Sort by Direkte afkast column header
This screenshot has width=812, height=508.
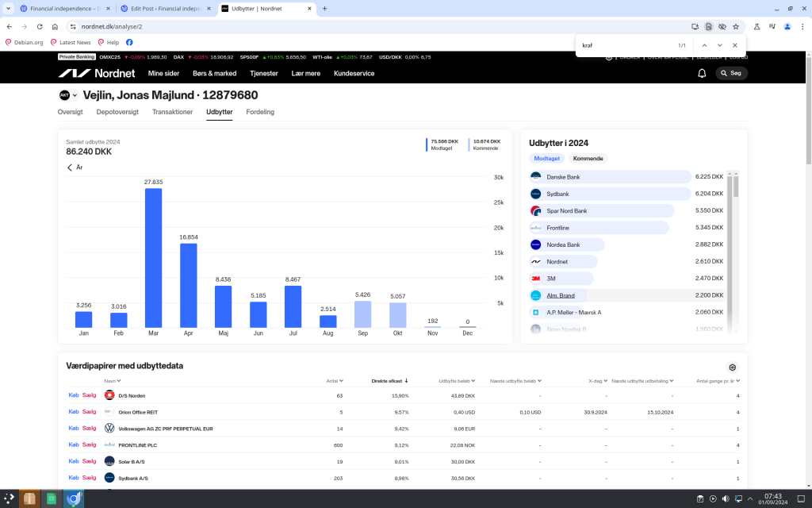[x=389, y=381]
